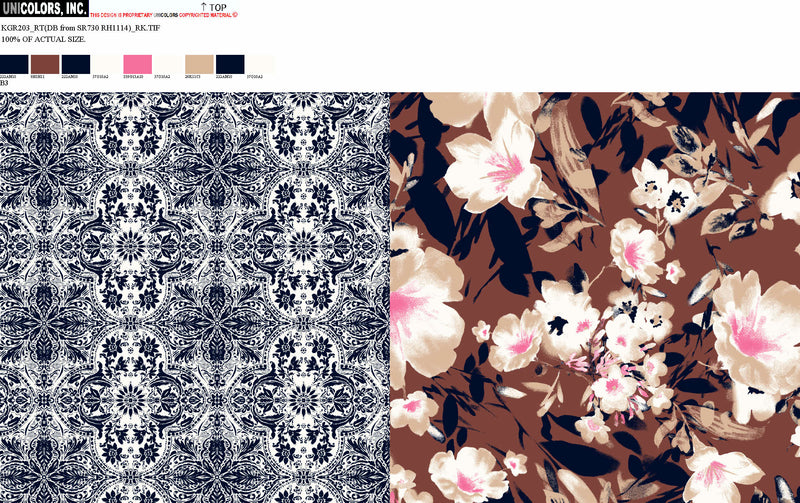Click the Unicolors, Inc. logo
The height and width of the screenshot is (503, 800).
point(44,8)
